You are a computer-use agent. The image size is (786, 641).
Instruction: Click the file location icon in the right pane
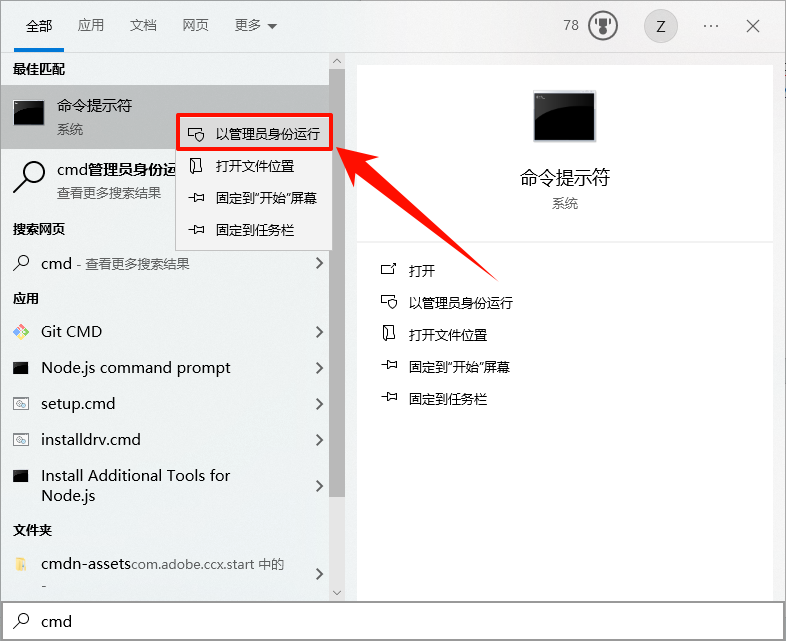point(388,334)
